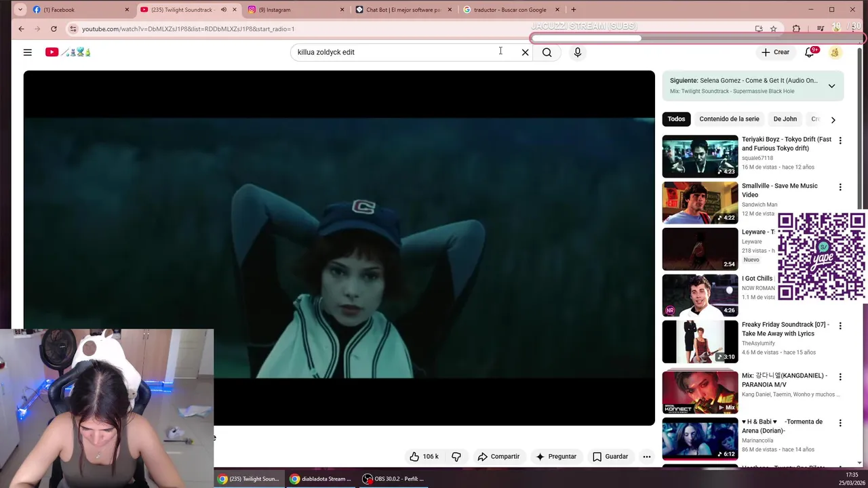868x488 pixels.
Task: Open the YouTube notifications bell
Action: click(x=810, y=52)
